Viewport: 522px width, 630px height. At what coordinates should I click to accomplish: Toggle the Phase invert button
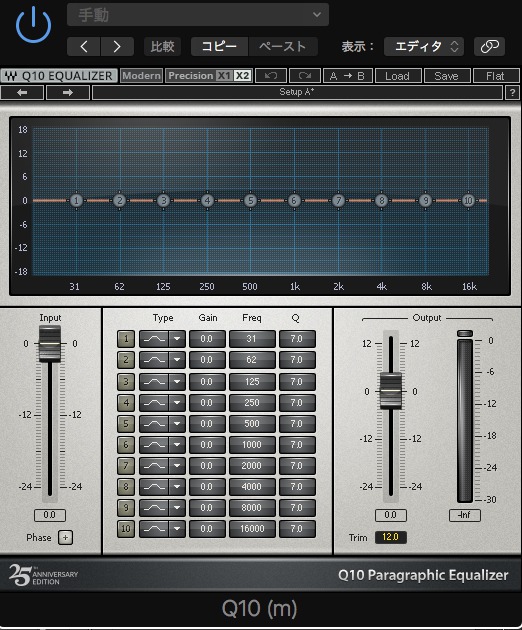(x=66, y=538)
